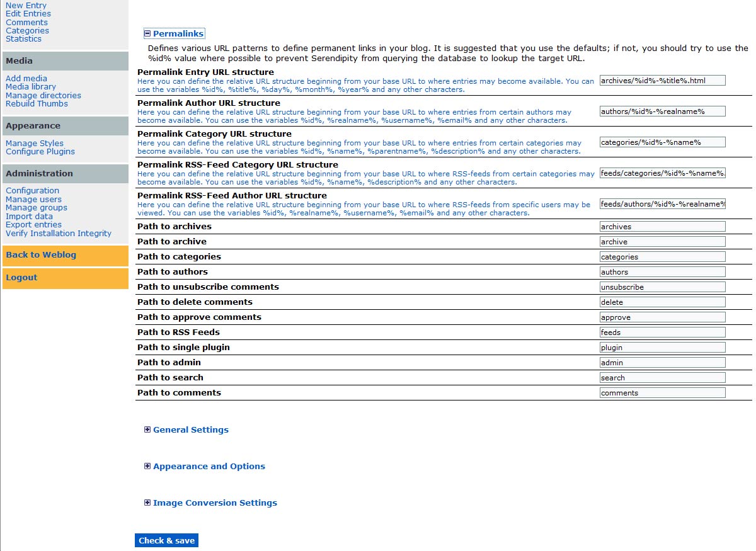Screen dimensions: 756x551
Task: Expand the Image Conversion Settings section
Action: 147,503
